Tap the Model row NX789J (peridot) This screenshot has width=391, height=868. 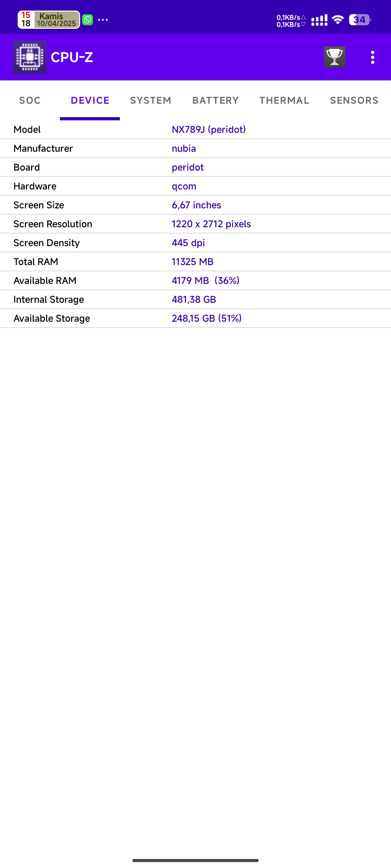[196, 129]
